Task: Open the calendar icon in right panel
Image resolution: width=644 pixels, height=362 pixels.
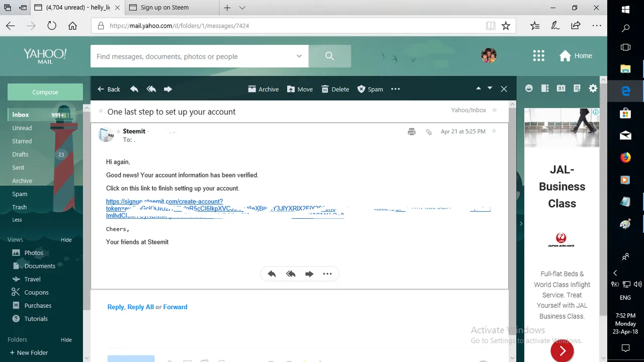Action: tap(561, 88)
